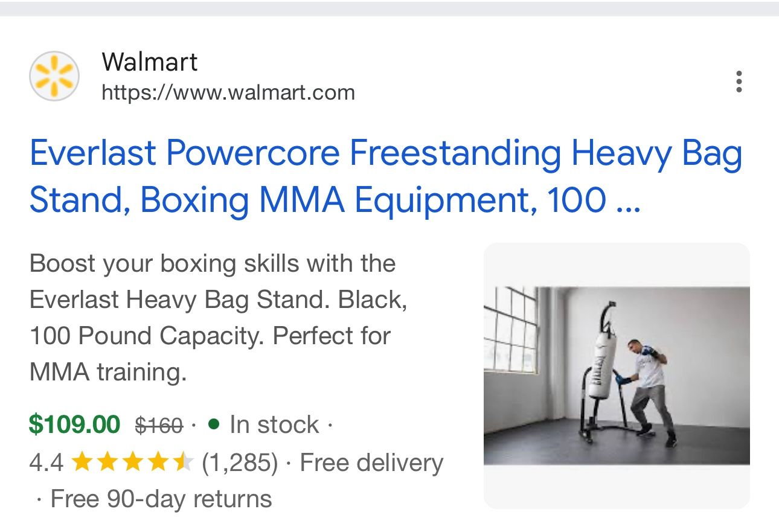Screen dimensions: 779x532
Task: Click the "Free 90-day returns" text
Action: tap(161, 499)
